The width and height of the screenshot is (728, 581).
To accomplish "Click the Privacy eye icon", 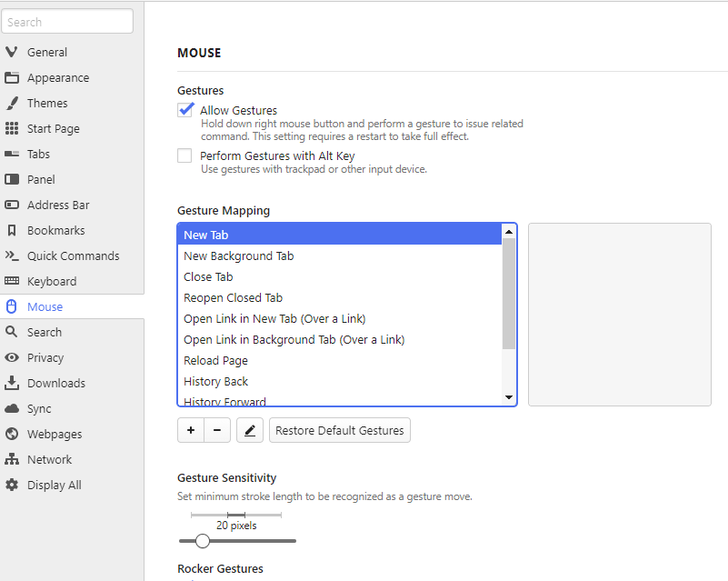I will pos(12,357).
